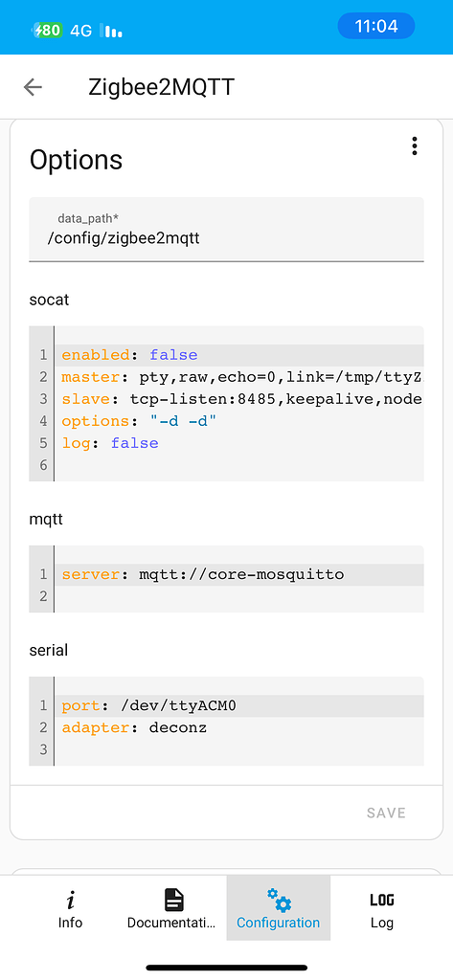Tap the Configuration gears icon

[279, 900]
